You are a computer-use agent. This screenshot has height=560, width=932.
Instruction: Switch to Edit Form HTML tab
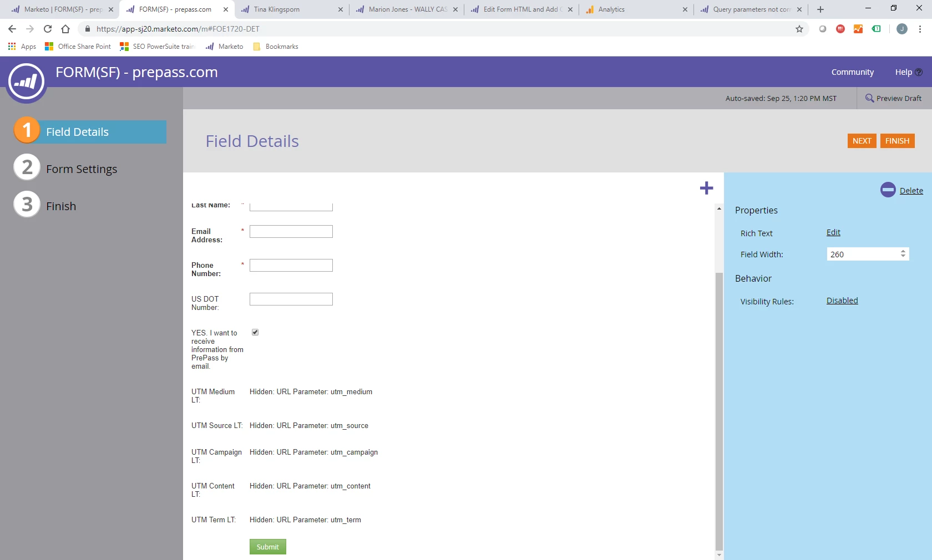pos(521,9)
